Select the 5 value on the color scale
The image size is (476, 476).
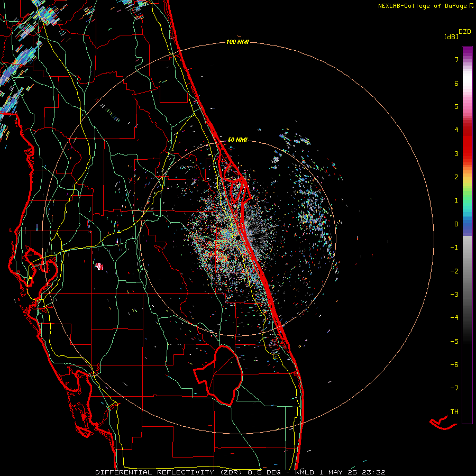tap(456, 106)
